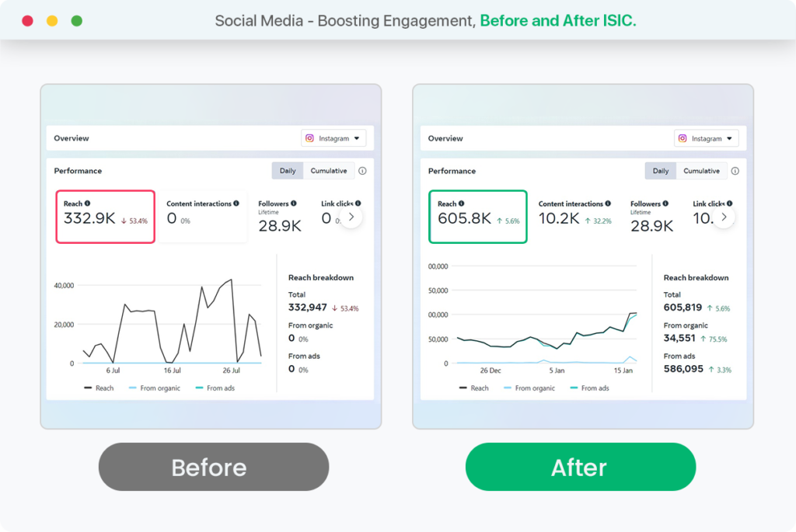Open the Instagram account dropdown in the Before panel

[333, 137]
